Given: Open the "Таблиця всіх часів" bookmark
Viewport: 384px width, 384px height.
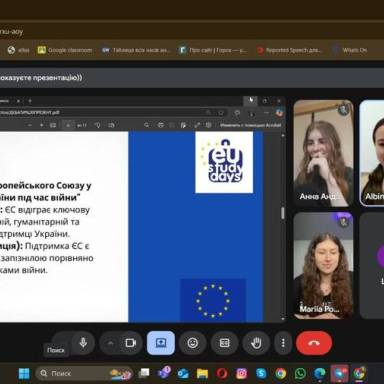Looking at the screenshot, I should coord(136,50).
